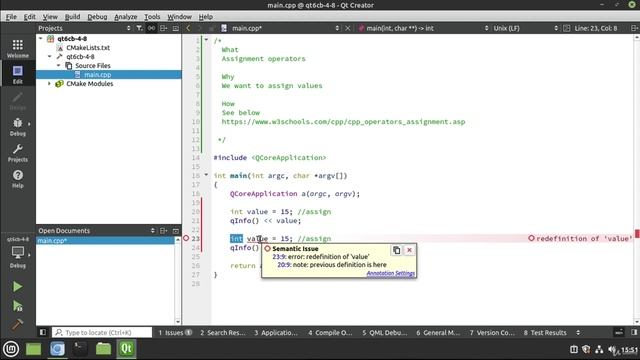The image size is (640, 360).
Task: Build project with hammer icon
Action: 18,324
